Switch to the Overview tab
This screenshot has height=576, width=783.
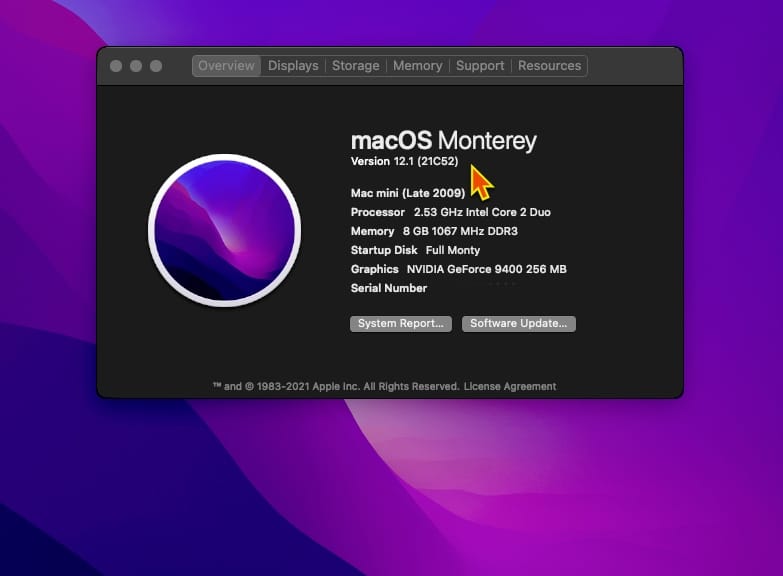point(226,66)
